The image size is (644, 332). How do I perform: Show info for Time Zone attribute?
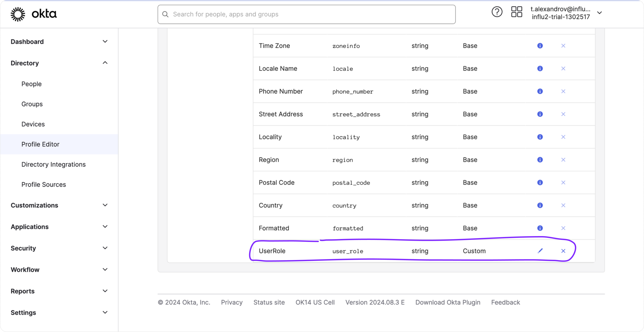click(540, 46)
